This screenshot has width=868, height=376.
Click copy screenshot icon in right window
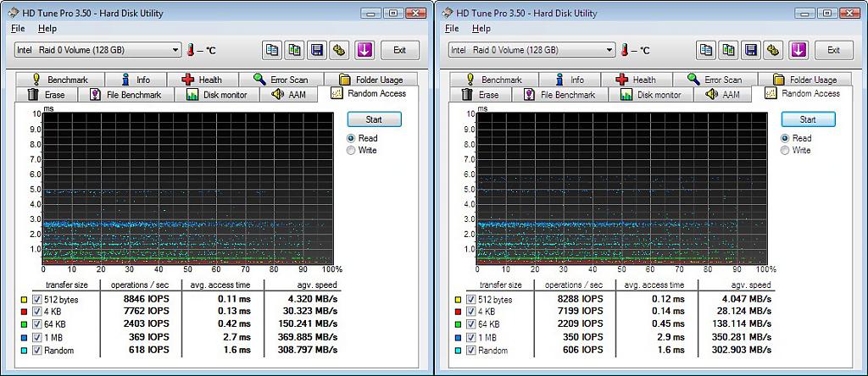pyautogui.click(x=728, y=50)
